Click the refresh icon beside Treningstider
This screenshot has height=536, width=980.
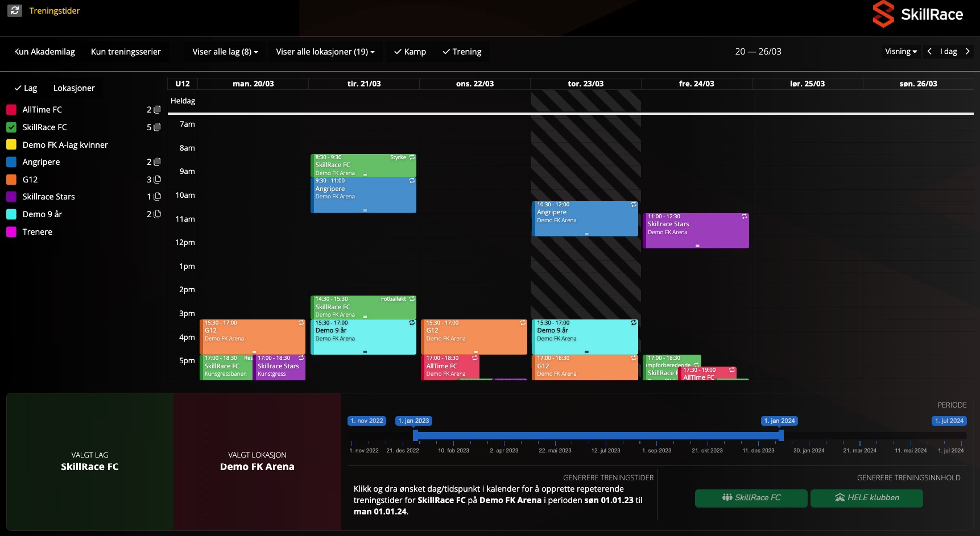pos(15,11)
